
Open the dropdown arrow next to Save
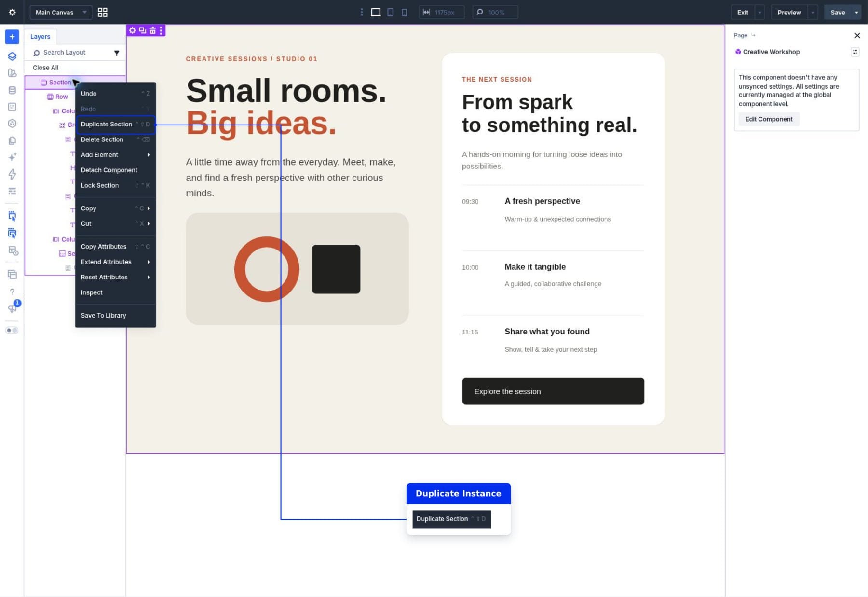point(856,12)
